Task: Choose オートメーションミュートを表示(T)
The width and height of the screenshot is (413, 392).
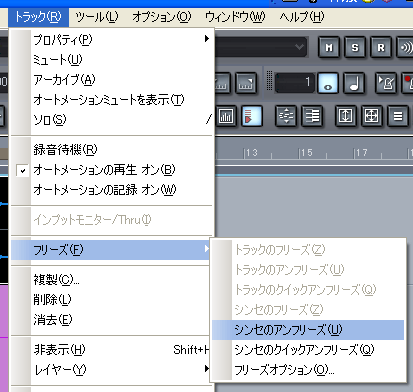Action: (112, 99)
